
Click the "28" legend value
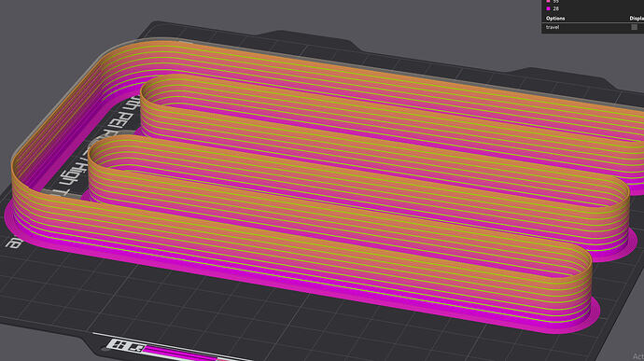pos(555,8)
